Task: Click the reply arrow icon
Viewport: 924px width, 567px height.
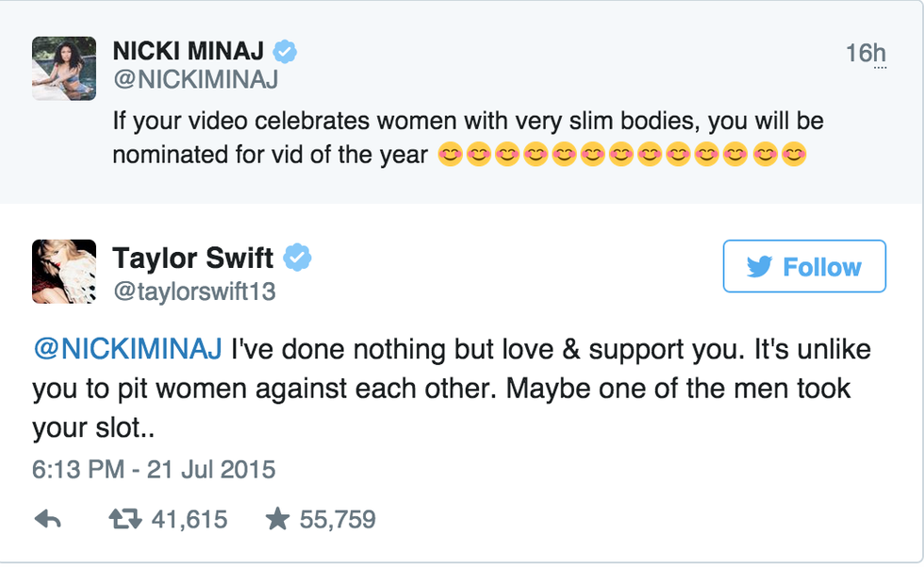Action: click(47, 519)
